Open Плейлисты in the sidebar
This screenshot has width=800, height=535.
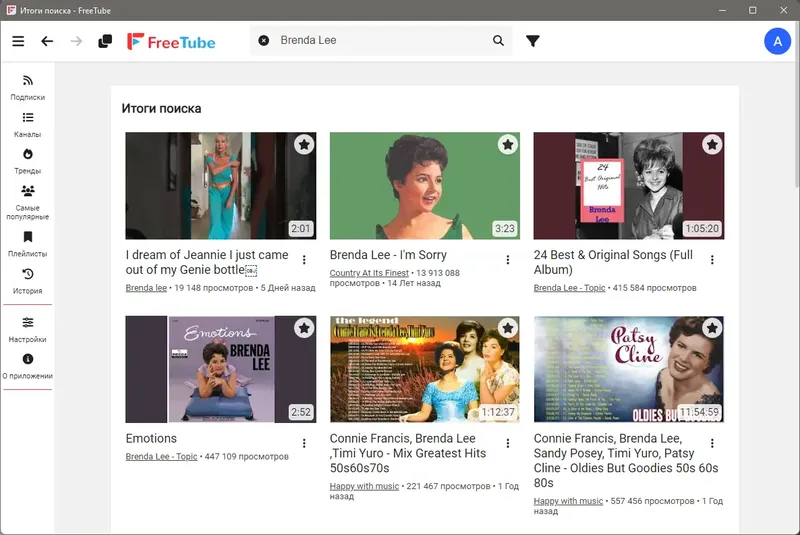point(28,244)
